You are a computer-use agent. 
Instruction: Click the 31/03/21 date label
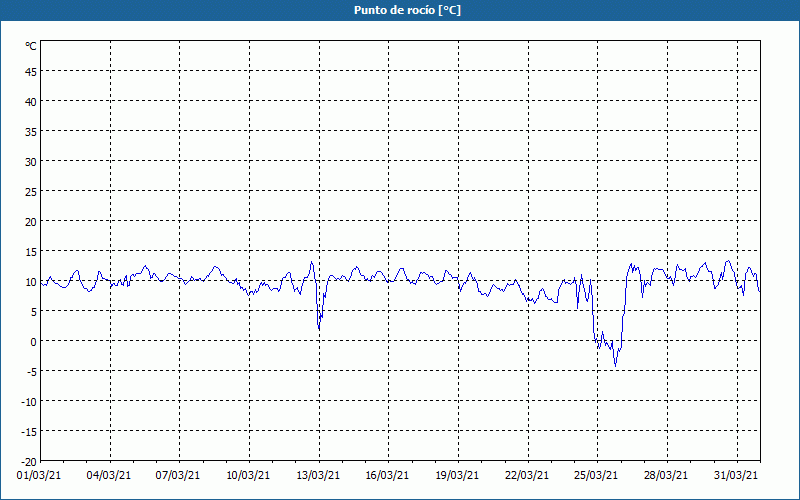[736, 475]
